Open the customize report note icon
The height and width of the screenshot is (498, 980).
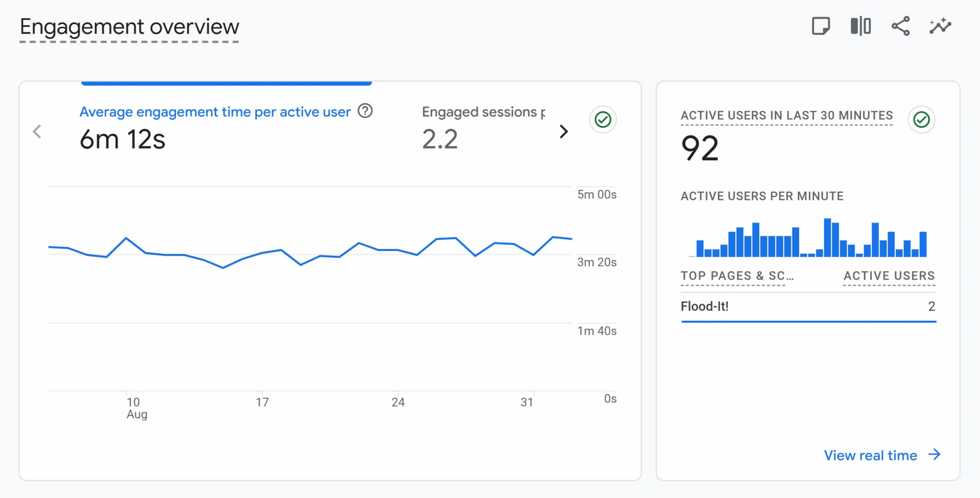pos(821,26)
